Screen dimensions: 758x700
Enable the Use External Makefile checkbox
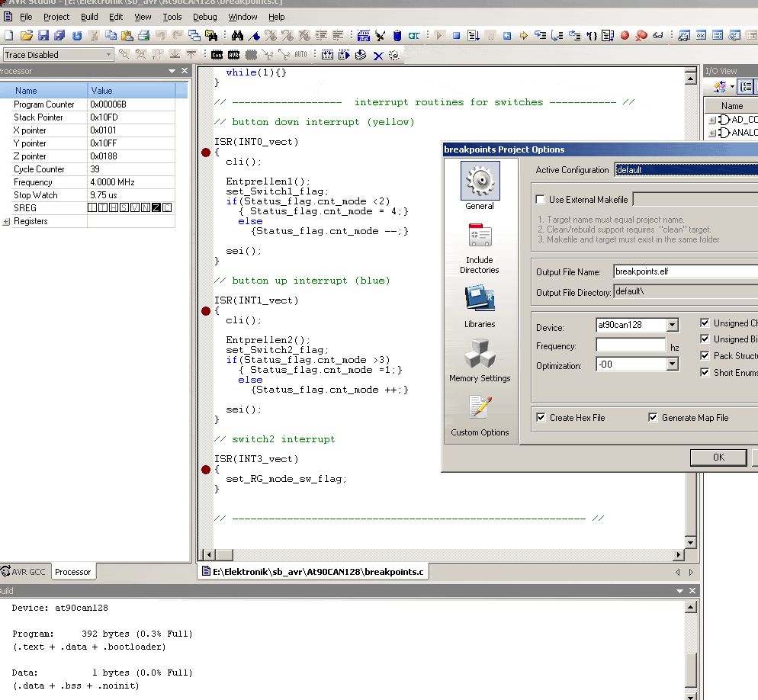click(x=541, y=200)
